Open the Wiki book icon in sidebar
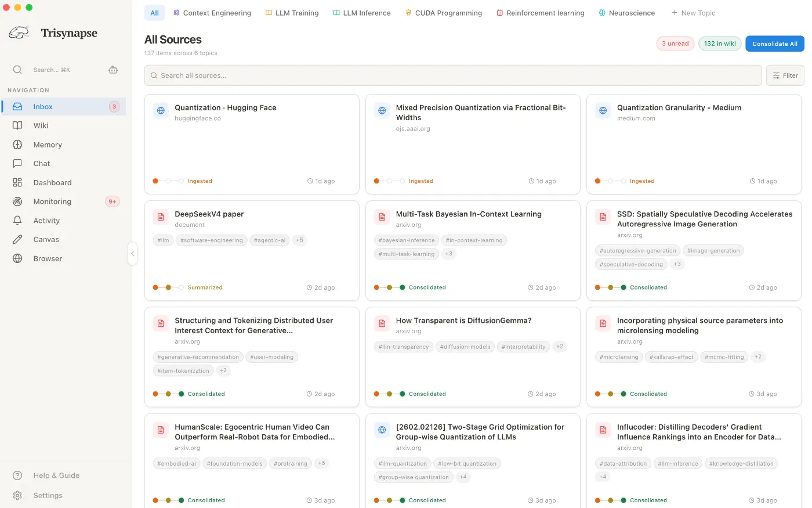This screenshot has width=812, height=508. point(17,125)
